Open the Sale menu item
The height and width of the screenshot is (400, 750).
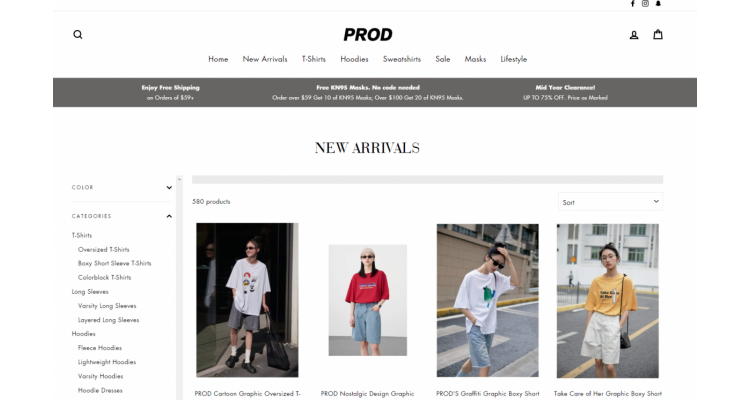442,59
